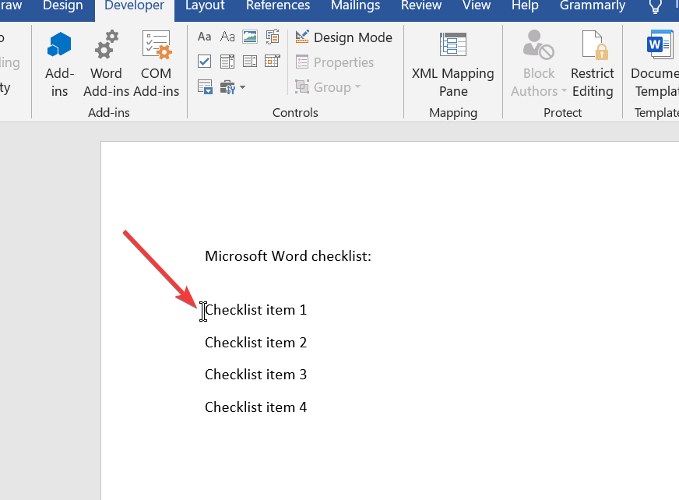Open the Mailings tab
The image size is (679, 500).
pyautogui.click(x=356, y=6)
